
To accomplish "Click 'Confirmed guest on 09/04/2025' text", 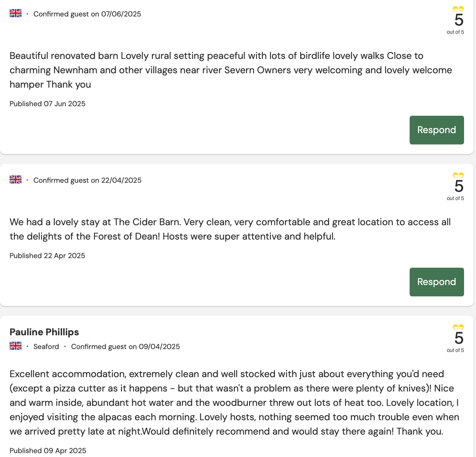I will 126,347.
